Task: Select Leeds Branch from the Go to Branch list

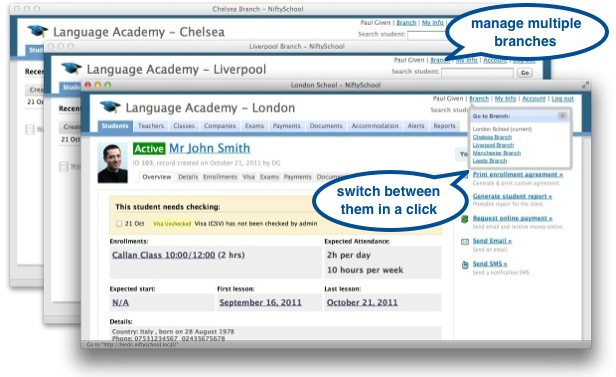Action: click(490, 161)
